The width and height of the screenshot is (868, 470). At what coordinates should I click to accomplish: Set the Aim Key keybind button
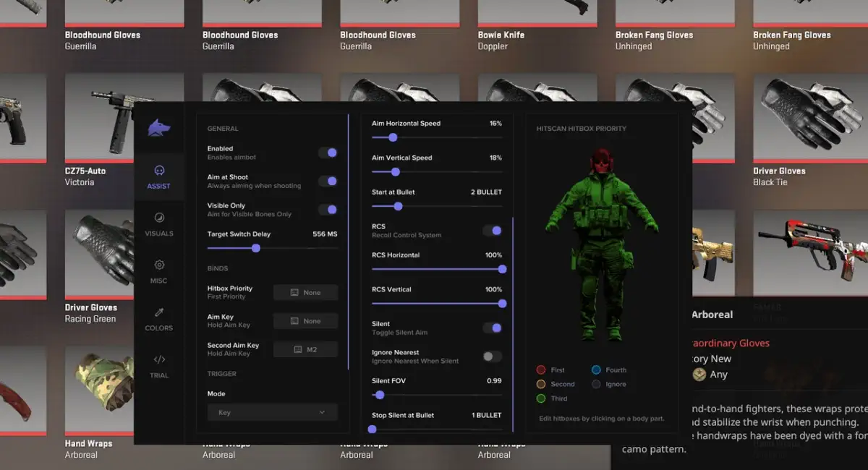tap(305, 321)
